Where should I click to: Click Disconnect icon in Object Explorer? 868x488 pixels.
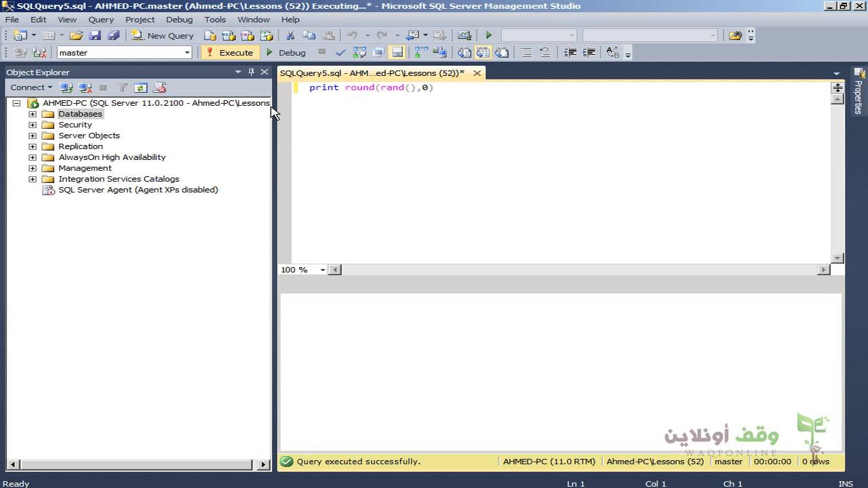point(85,87)
